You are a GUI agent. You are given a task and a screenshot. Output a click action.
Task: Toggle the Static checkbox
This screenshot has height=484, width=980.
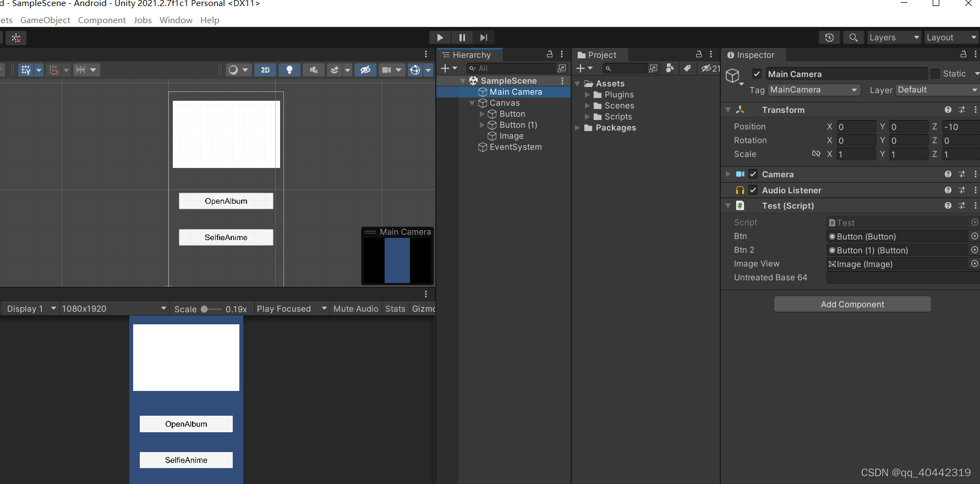click(935, 74)
